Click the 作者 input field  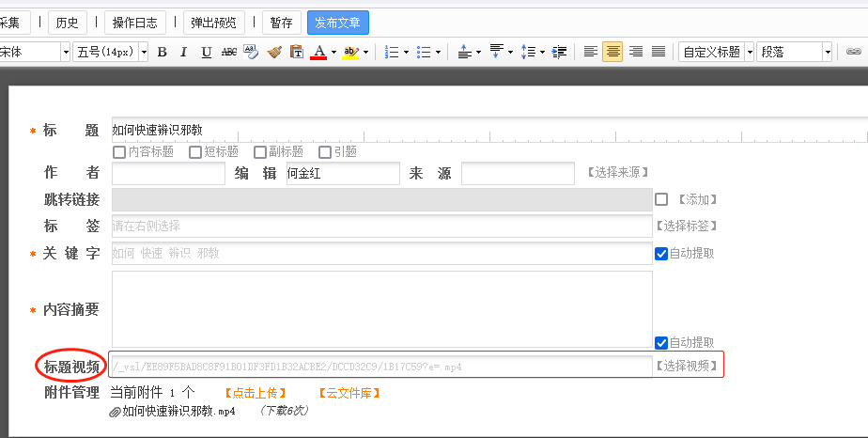pos(168,174)
